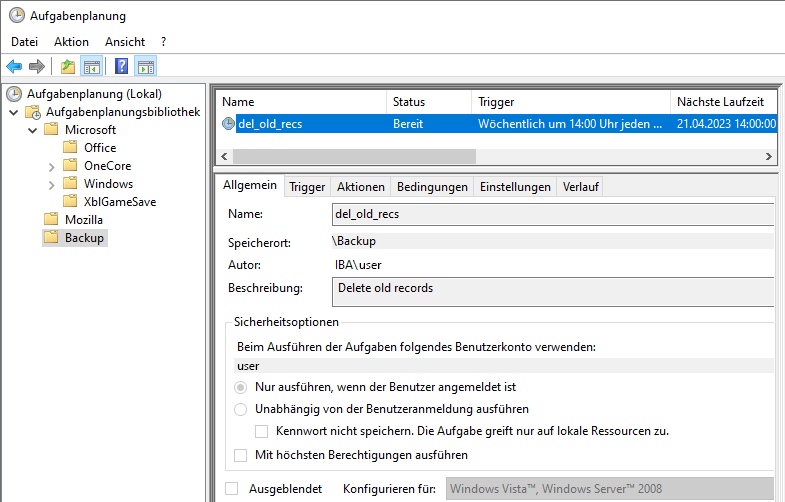This screenshot has width=785, height=502.
Task: Sort by the Nächste Laufzeit column header
Action: coord(724,102)
